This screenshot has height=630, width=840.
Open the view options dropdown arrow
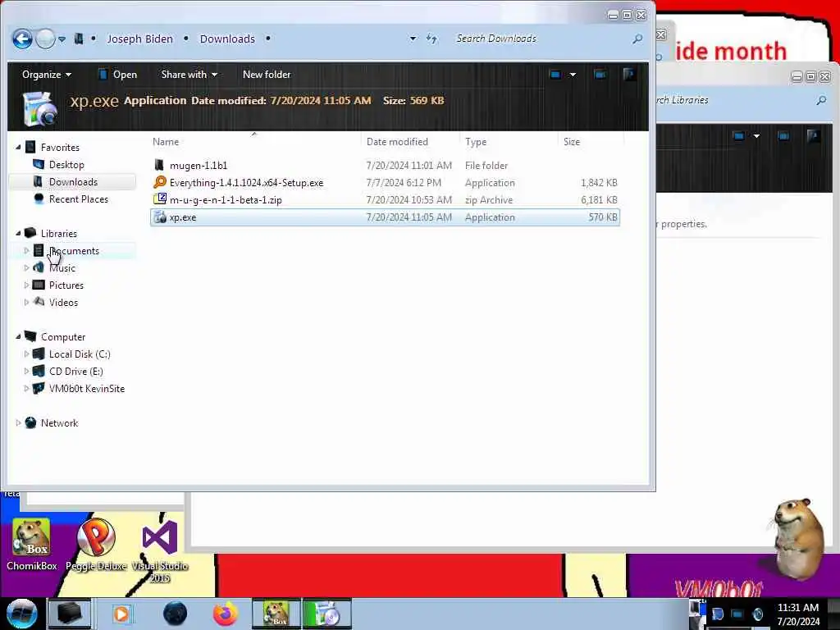click(x=573, y=75)
